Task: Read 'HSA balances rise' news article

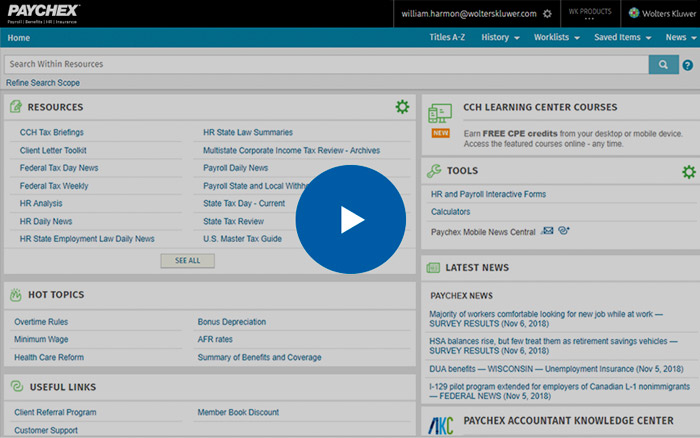Action: click(x=553, y=346)
